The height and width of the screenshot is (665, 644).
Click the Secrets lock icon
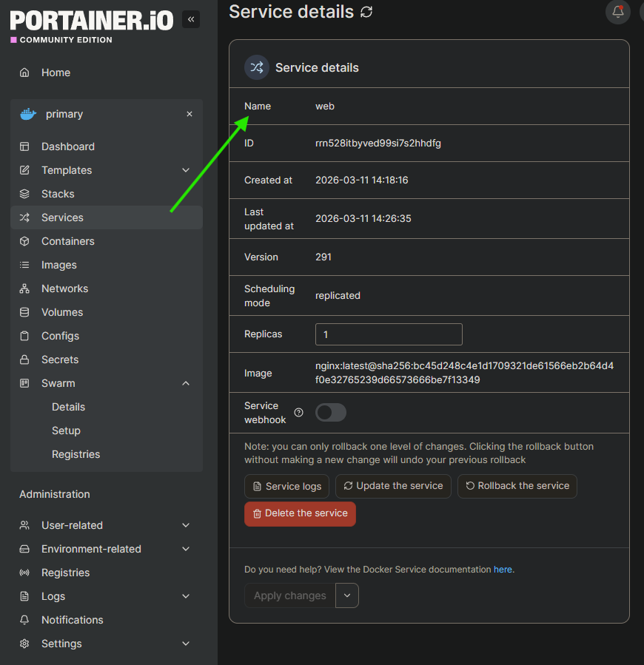25,359
